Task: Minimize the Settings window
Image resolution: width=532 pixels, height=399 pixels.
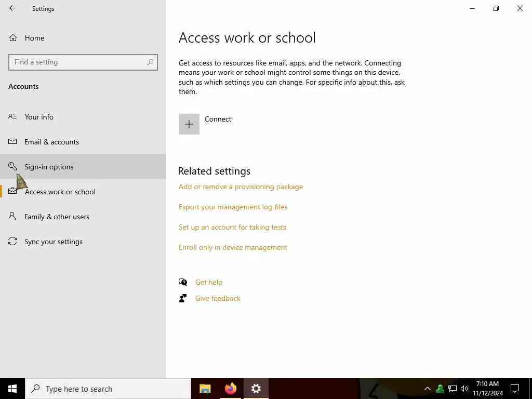Action: click(x=472, y=8)
